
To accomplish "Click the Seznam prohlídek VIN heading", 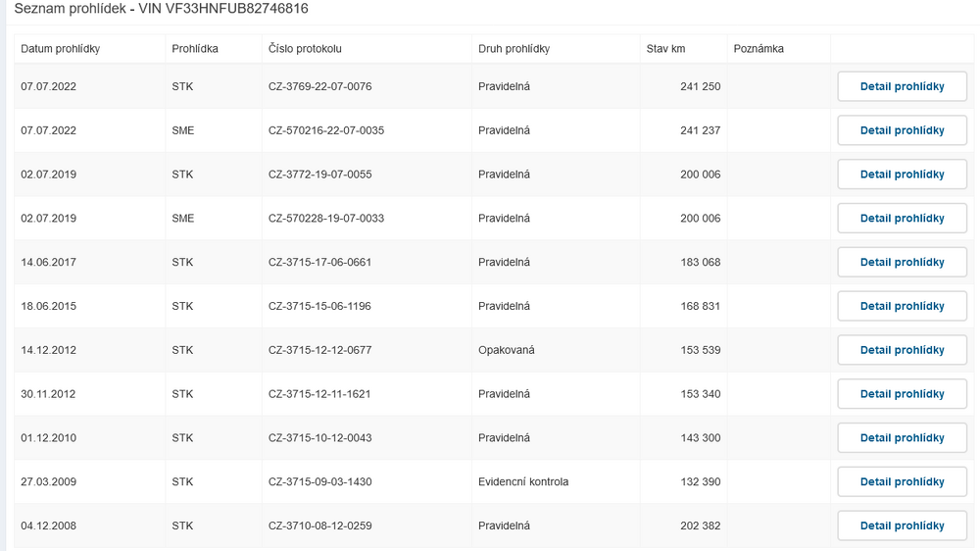I will point(162,9).
